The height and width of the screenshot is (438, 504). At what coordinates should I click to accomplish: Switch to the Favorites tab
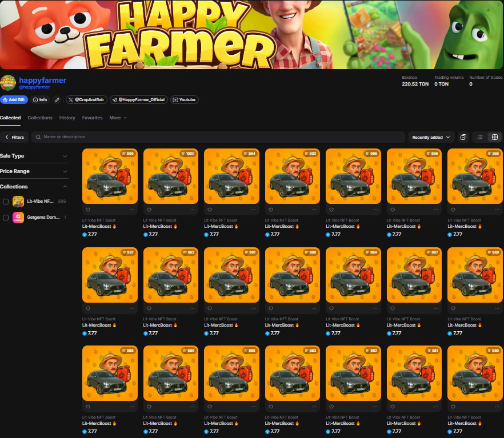(92, 118)
